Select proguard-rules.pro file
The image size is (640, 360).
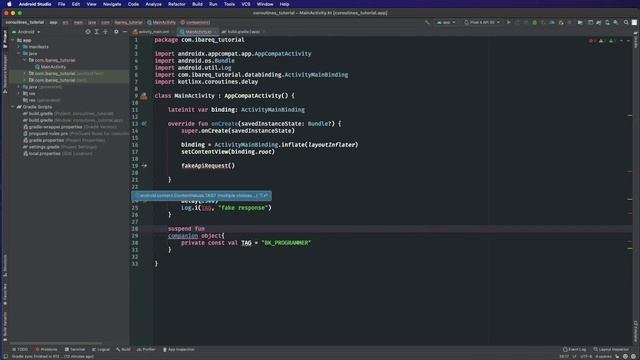pyautogui.click(x=76, y=133)
